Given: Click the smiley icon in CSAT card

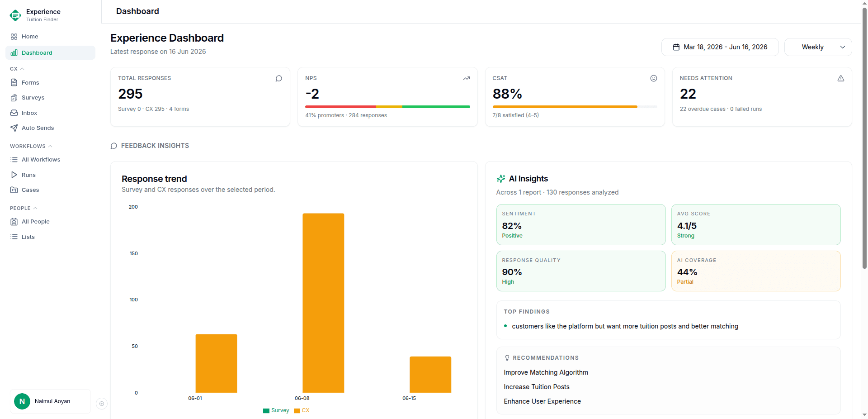Looking at the screenshot, I should pyautogui.click(x=654, y=79).
